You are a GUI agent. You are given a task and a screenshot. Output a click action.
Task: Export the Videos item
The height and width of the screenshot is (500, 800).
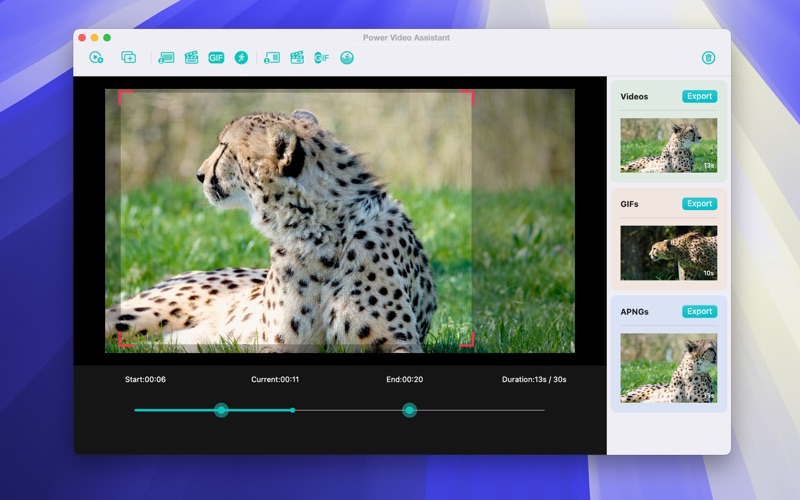(x=699, y=97)
